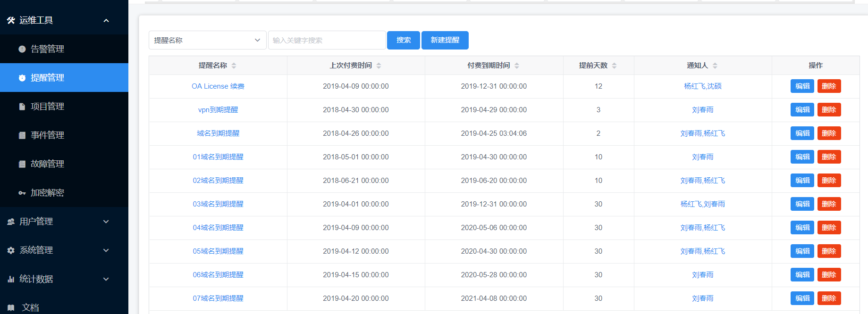Open the 03域名到期提醒 link

[218, 204]
